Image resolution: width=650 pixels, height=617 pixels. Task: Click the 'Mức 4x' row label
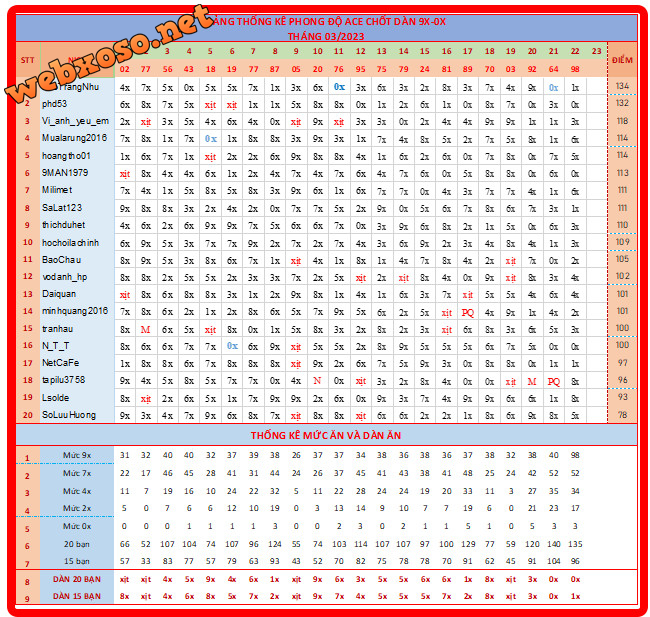pyautogui.click(x=77, y=491)
